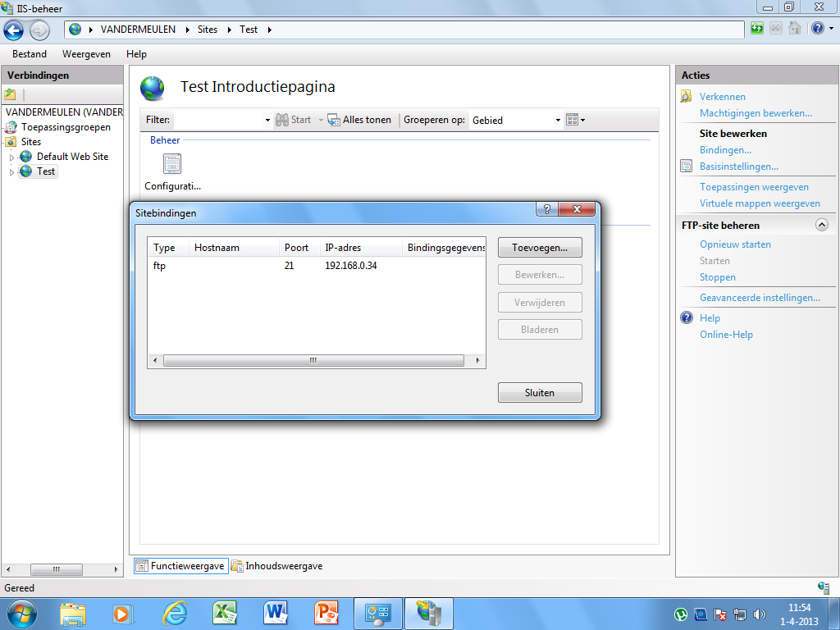840x630 pixels.
Task: Select Toepassingsgroepen in the tree
Action: click(66, 127)
